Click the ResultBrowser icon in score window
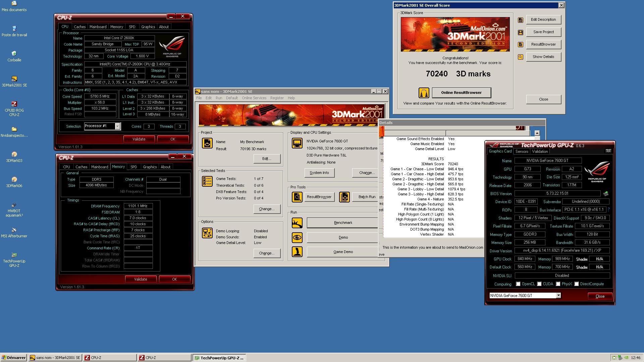The width and height of the screenshot is (644, 362). pos(521,45)
